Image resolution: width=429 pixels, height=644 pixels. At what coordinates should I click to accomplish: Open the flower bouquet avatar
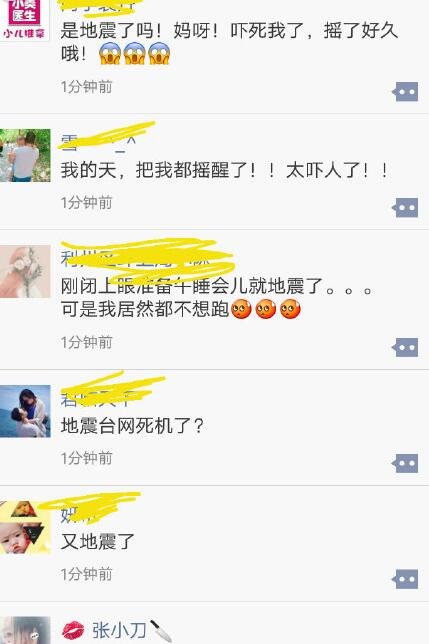coord(25,271)
